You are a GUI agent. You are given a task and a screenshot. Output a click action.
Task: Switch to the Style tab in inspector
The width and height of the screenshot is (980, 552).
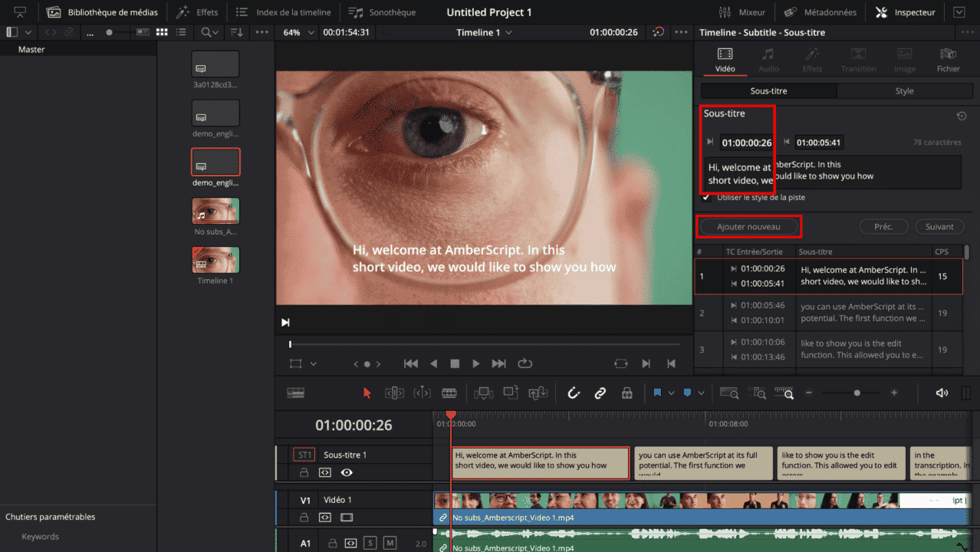904,90
